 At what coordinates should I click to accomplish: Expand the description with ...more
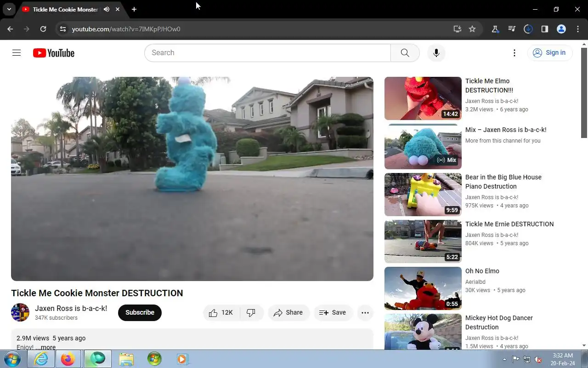[x=45, y=347]
